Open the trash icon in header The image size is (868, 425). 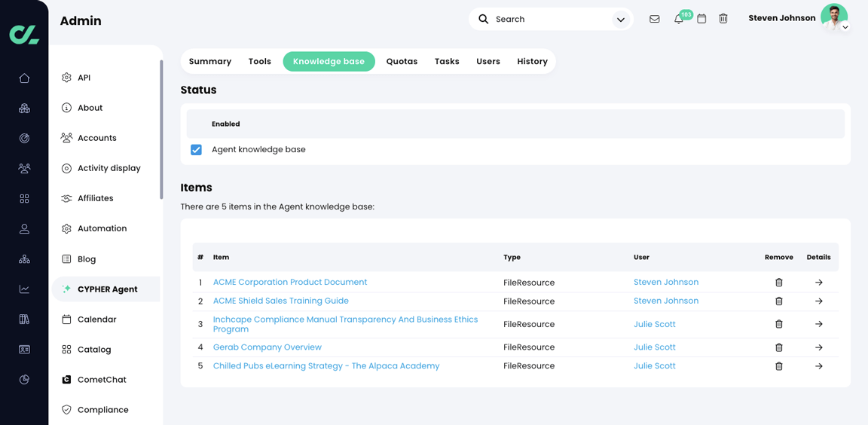[x=723, y=19]
